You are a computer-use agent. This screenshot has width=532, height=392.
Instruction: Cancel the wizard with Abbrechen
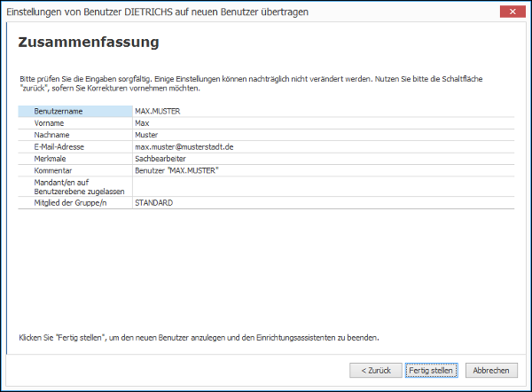coord(491,371)
